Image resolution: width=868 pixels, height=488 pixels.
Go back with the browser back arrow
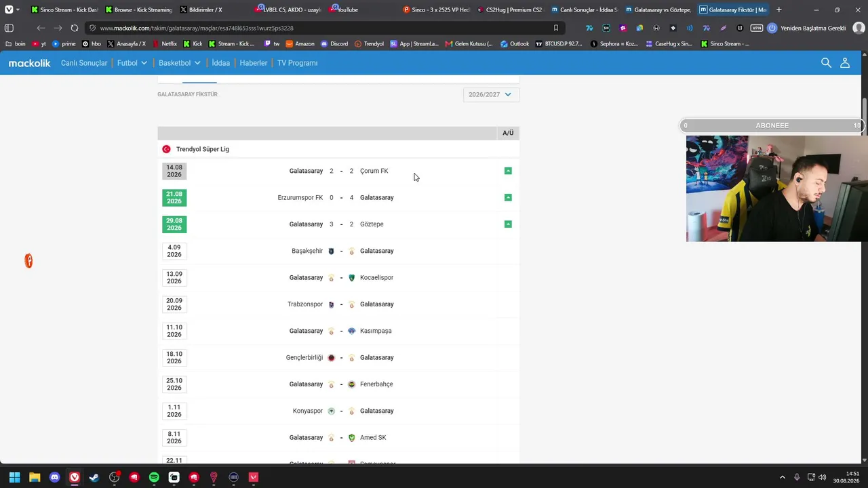[41, 28]
